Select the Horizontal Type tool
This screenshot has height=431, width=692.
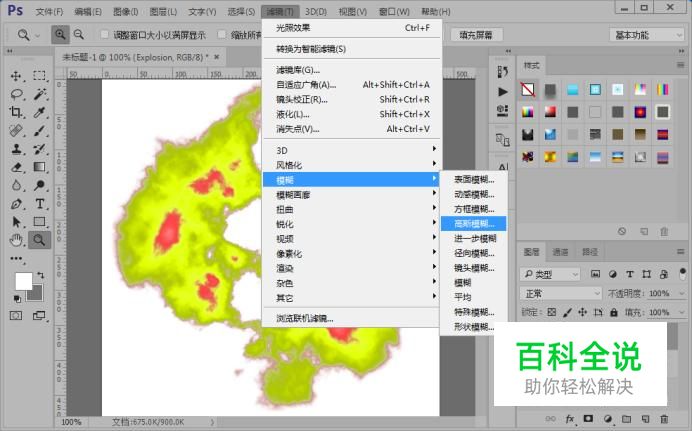tap(40, 204)
